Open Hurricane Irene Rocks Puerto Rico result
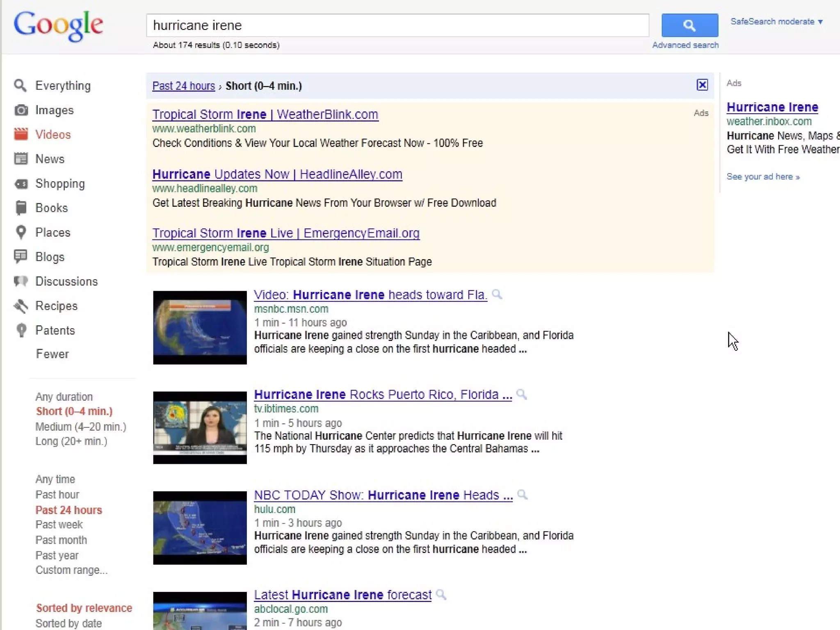Screen dimensions: 840x630 [x=383, y=395]
